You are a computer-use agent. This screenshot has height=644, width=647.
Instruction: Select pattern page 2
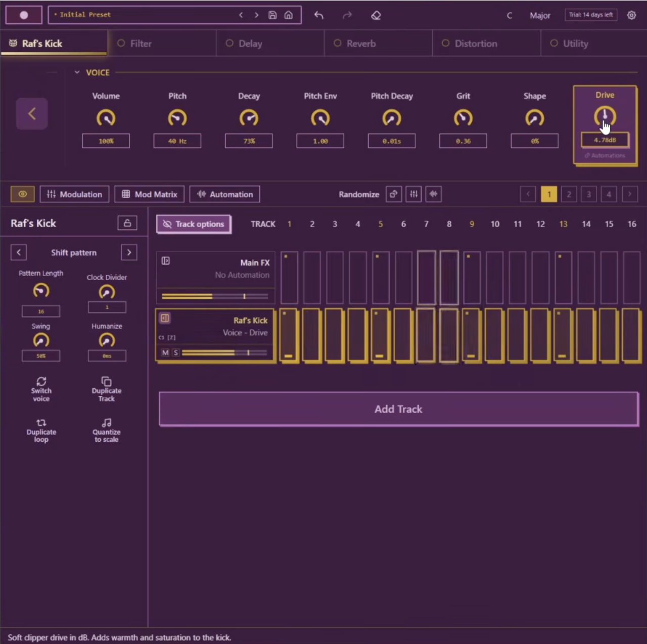click(x=569, y=194)
